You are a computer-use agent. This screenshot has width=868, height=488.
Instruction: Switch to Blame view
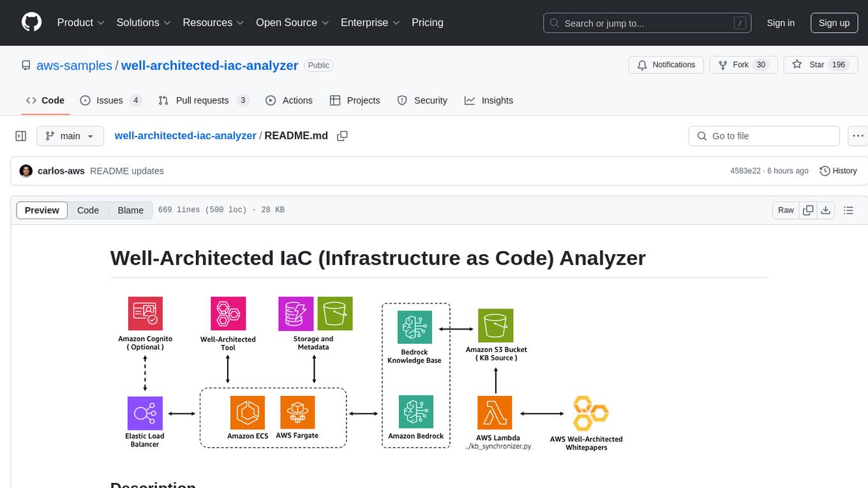(131, 210)
